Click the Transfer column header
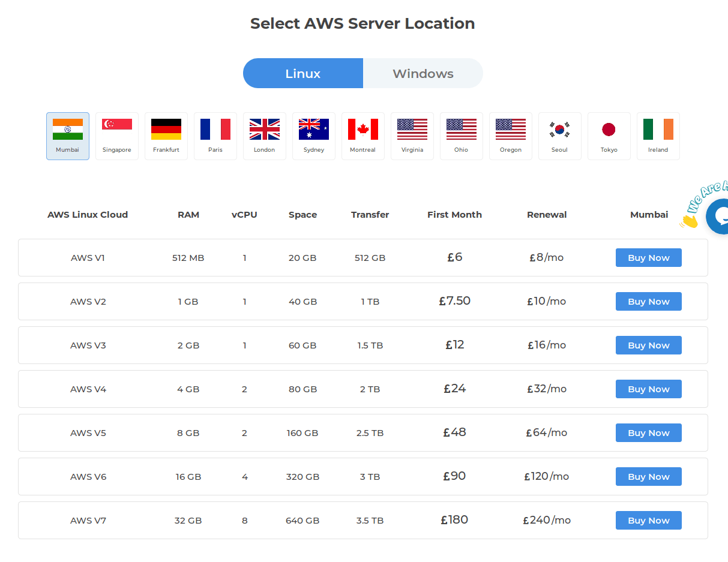 370,215
